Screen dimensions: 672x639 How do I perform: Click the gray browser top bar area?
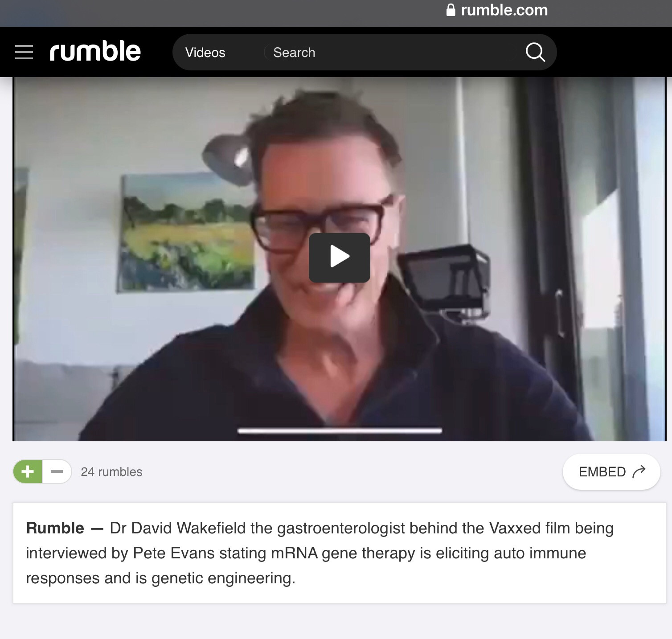pyautogui.click(x=223, y=13)
